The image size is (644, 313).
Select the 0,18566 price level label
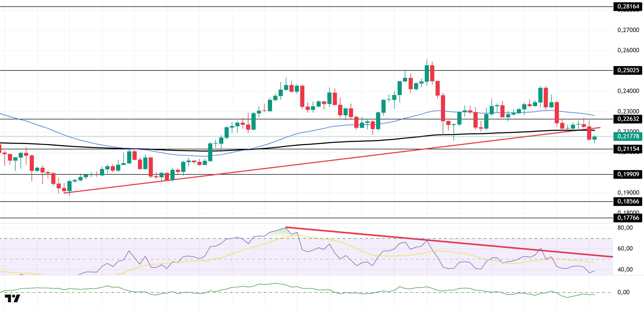(628, 201)
